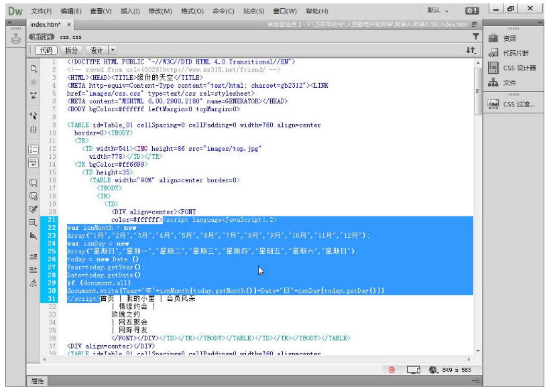The height and width of the screenshot is (392, 549).
Task: Click the Open Documents icon in code toolbar
Action: 33,68
